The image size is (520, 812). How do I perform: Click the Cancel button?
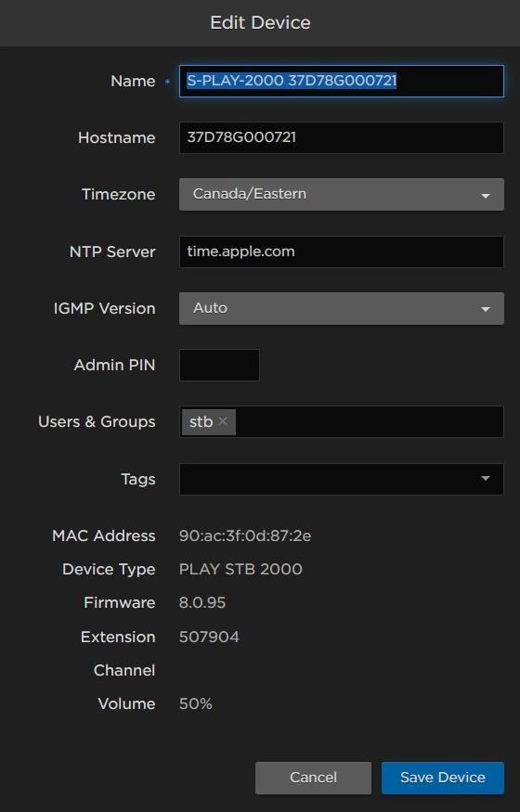(x=313, y=778)
